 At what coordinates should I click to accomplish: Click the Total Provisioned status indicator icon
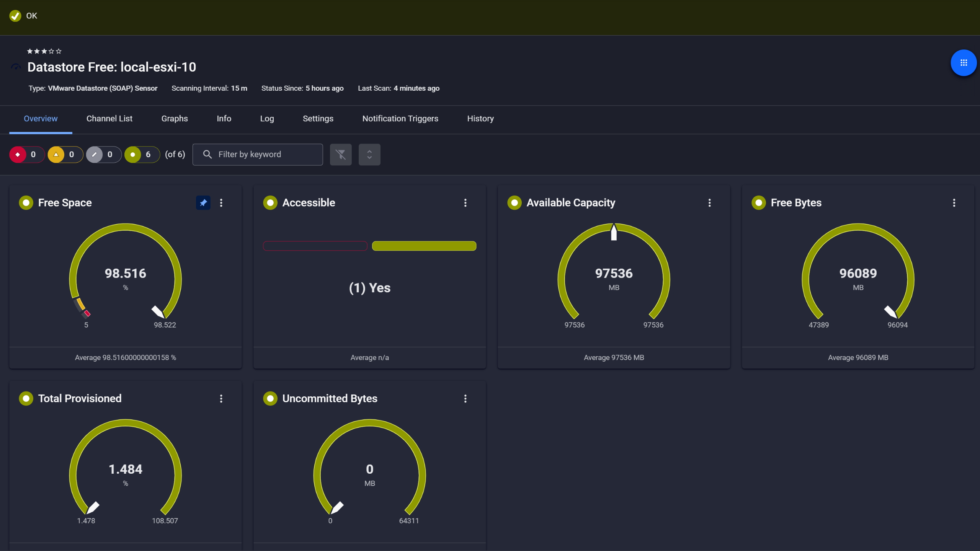[26, 398]
